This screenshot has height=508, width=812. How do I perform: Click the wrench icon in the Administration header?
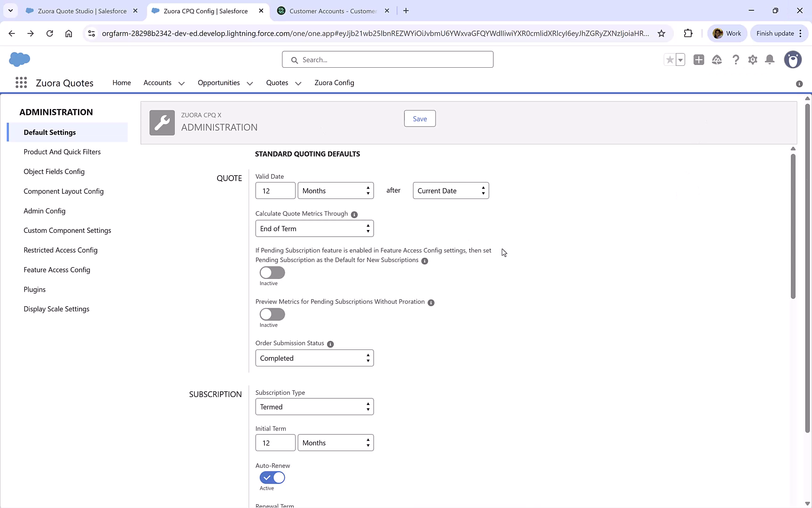pos(162,122)
